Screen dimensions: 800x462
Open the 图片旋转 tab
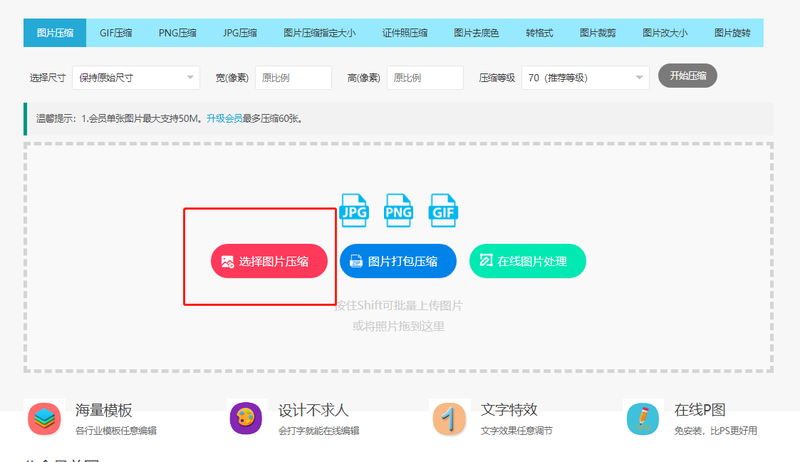tap(732, 33)
